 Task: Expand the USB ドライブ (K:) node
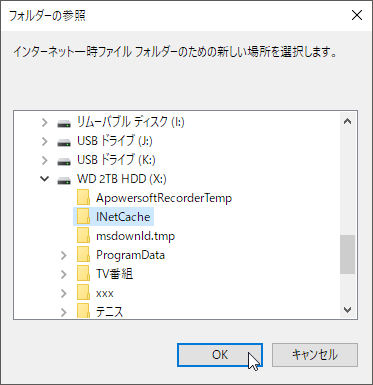click(44, 160)
